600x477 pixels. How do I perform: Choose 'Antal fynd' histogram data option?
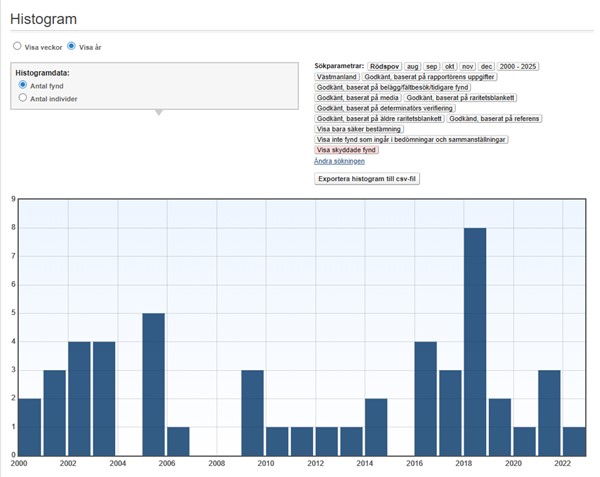(23, 86)
